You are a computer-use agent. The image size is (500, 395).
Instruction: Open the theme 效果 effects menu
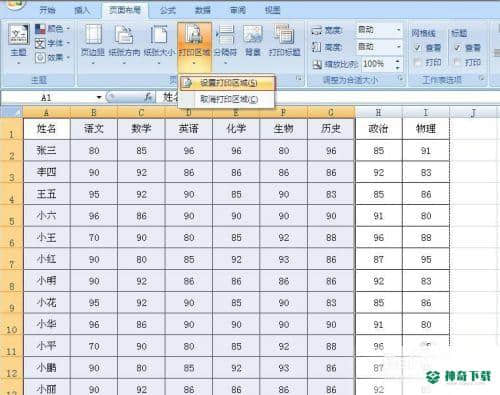coord(53,58)
